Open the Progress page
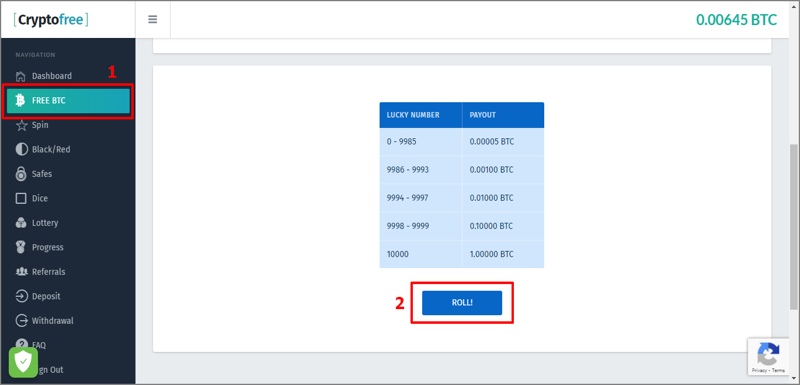The width and height of the screenshot is (800, 385). [67, 247]
